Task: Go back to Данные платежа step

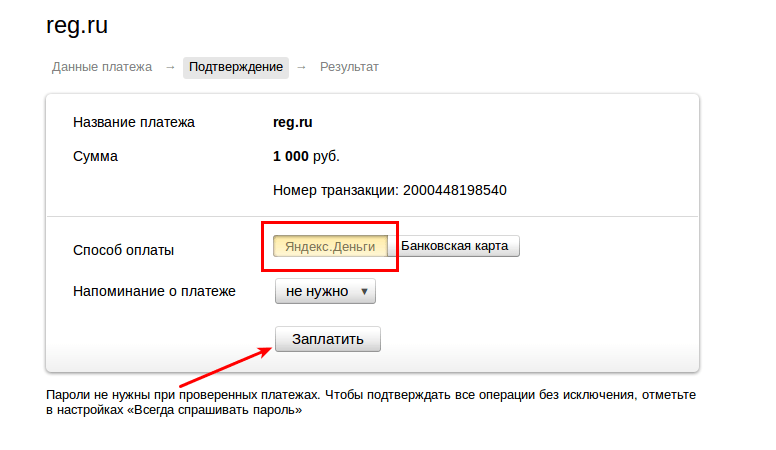Action: click(x=102, y=67)
